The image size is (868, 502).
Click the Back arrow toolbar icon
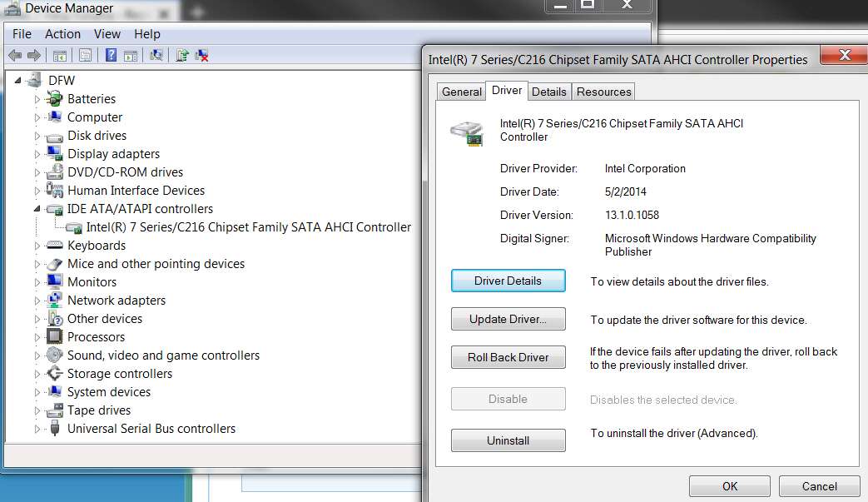tap(15, 55)
